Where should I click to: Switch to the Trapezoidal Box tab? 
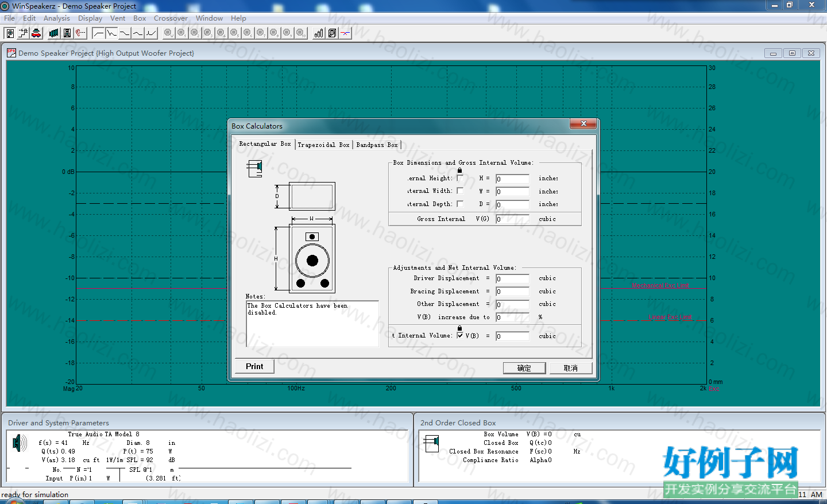(x=323, y=145)
